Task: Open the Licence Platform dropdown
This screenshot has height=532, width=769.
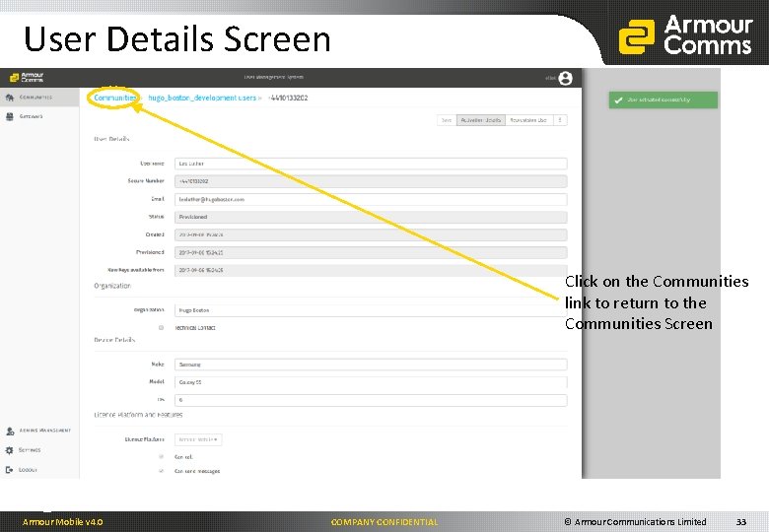Action: coord(198,439)
